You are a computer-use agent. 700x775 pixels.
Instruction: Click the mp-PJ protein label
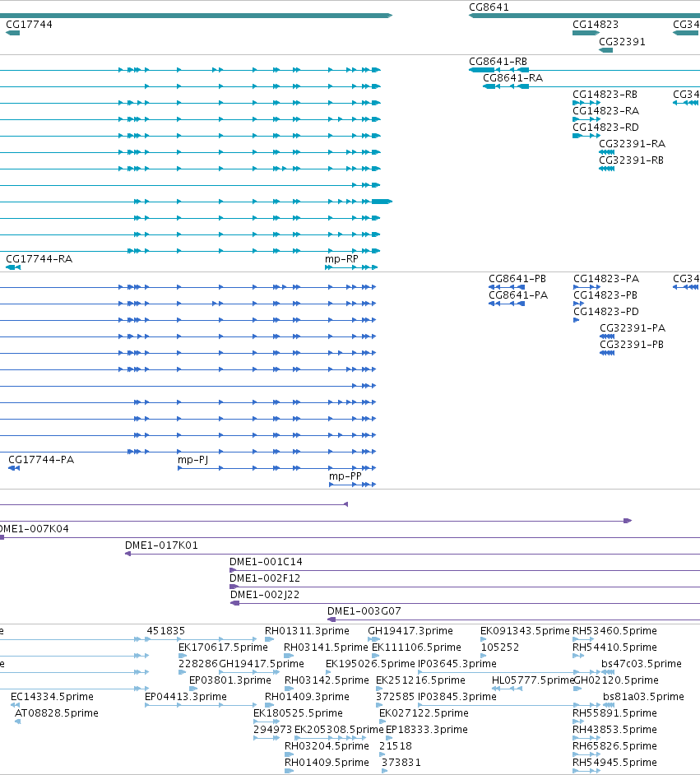coord(192,459)
